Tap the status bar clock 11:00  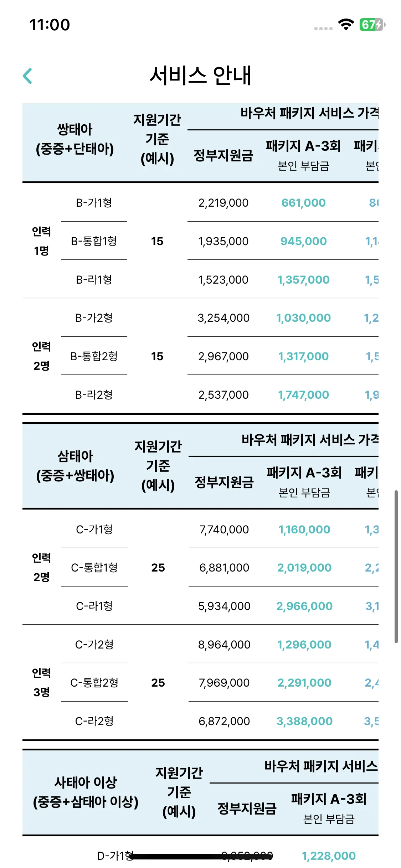pyautogui.click(x=50, y=25)
